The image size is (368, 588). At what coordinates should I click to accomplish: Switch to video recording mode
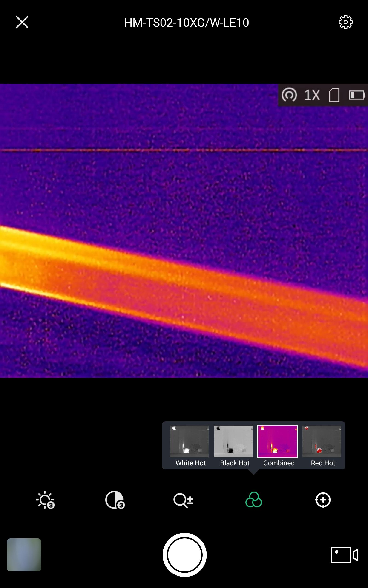click(344, 555)
